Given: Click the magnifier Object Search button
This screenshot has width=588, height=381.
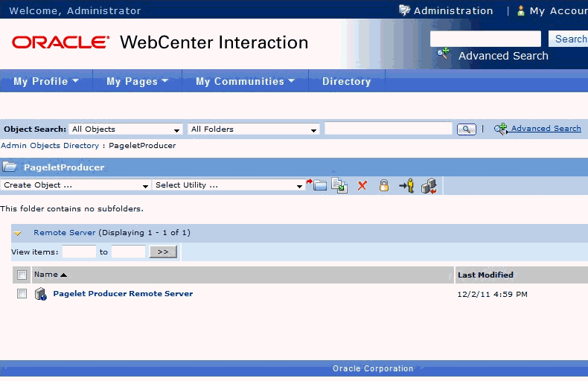Looking at the screenshot, I should coord(467,129).
